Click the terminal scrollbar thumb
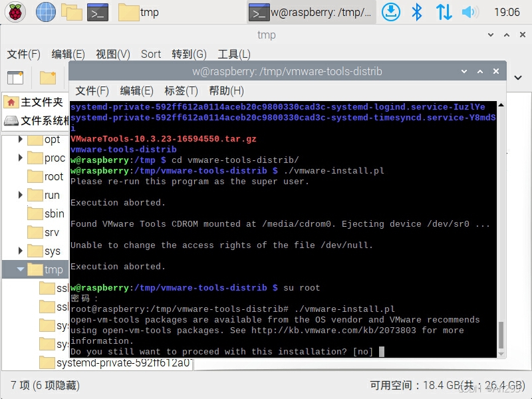532x399 pixels. (x=501, y=335)
